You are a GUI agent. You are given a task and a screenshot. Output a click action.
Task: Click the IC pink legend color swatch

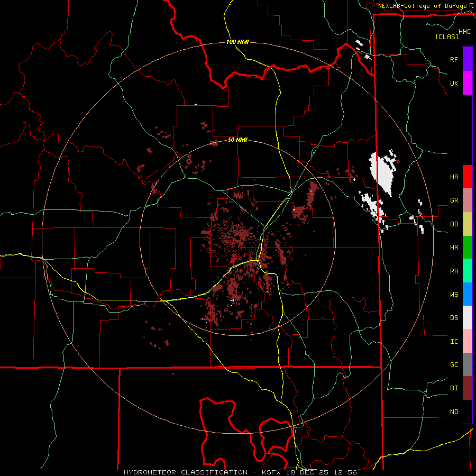467,341
